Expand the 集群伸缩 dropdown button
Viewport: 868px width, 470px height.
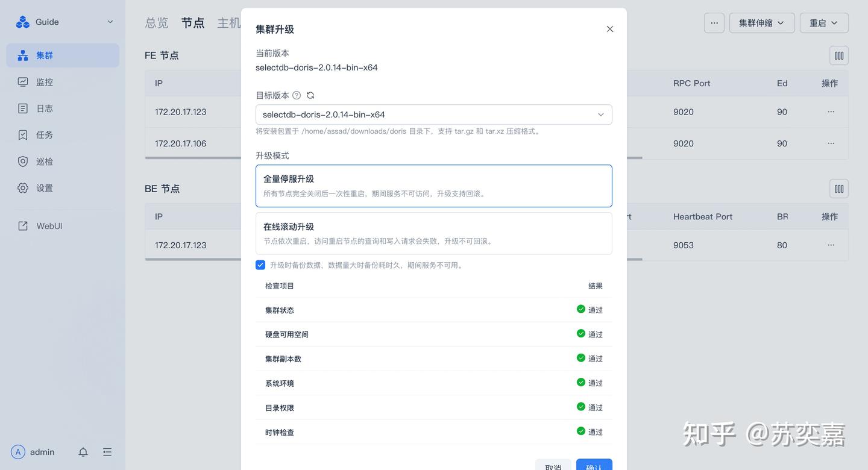pyautogui.click(x=761, y=23)
